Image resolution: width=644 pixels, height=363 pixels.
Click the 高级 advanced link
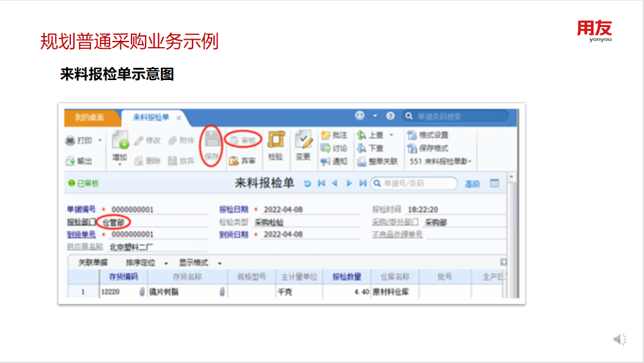pos(472,184)
